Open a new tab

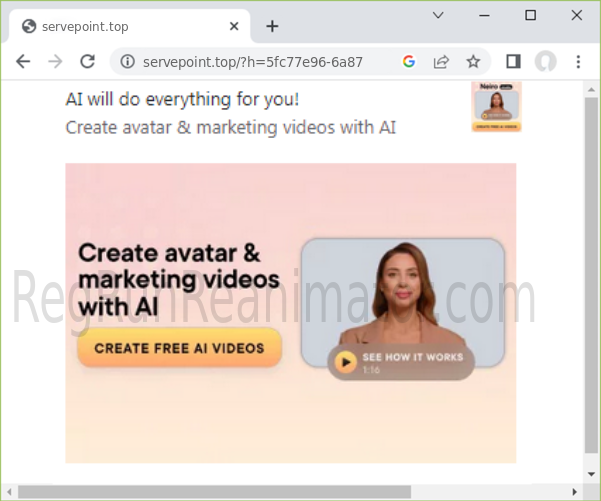click(x=272, y=26)
